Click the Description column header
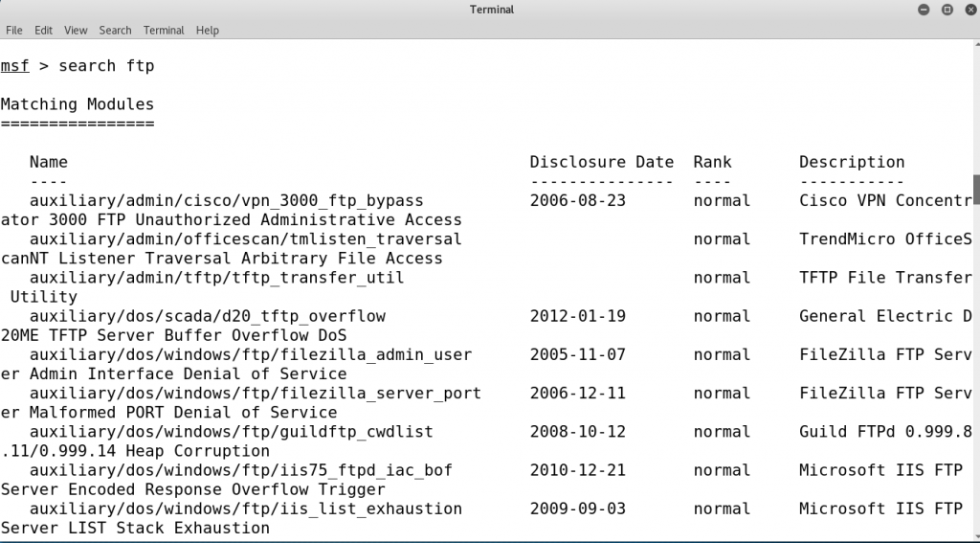The width and height of the screenshot is (980, 543). 852,162
